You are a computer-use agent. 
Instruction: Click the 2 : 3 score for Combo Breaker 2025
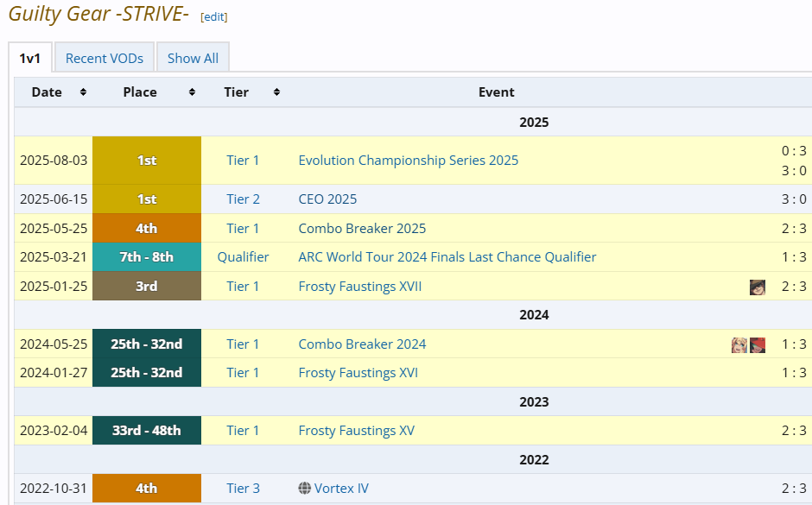point(794,228)
